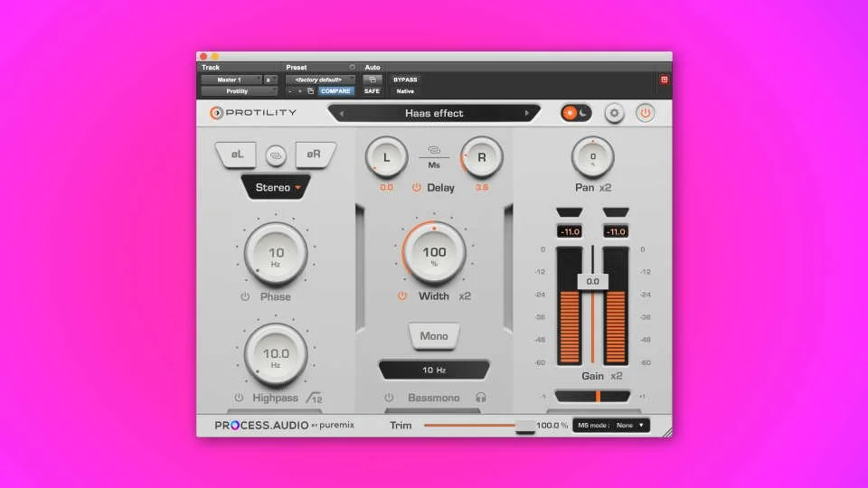Open the MS mode None dropdown
This screenshot has width=868, height=488.
tap(610, 426)
